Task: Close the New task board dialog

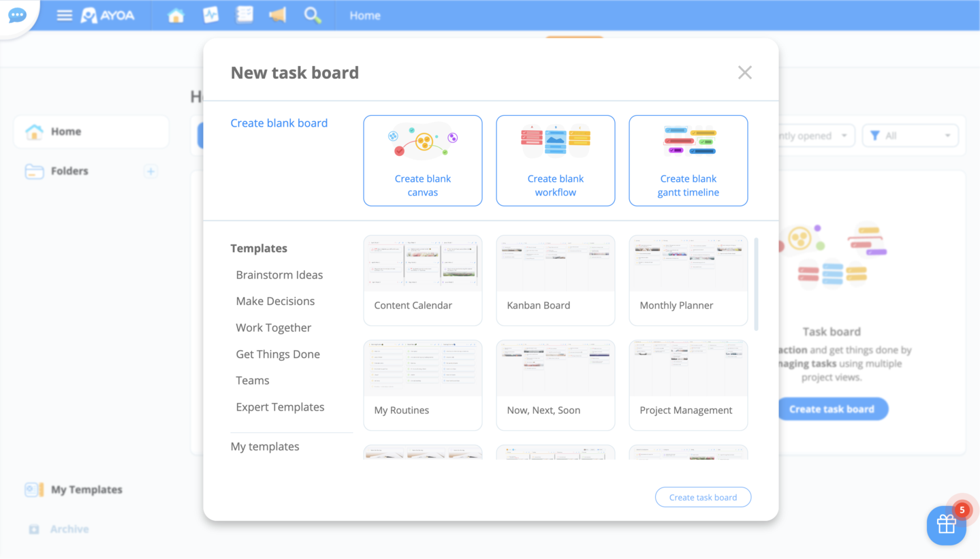Action: tap(744, 73)
